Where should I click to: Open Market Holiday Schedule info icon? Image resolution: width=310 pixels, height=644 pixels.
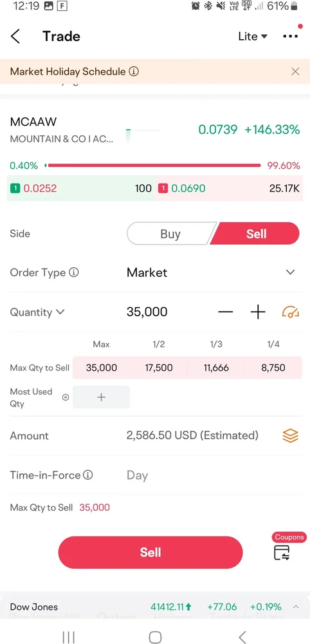coord(134,71)
